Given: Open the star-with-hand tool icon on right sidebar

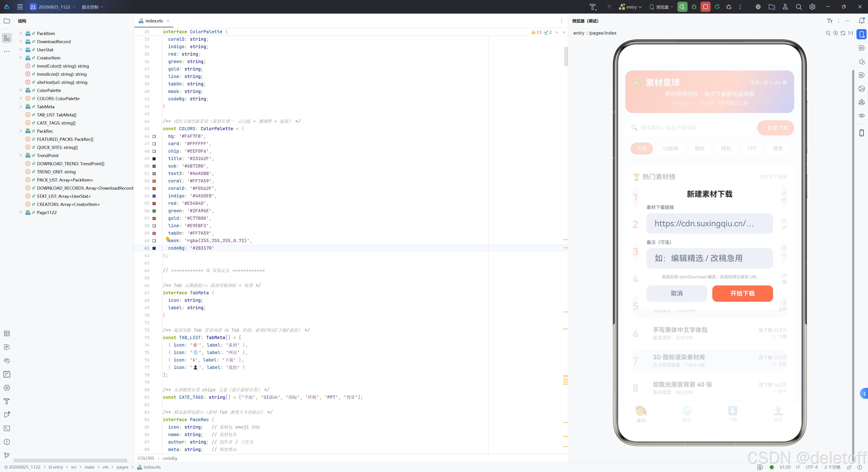Looking at the screenshot, I should coord(862,61).
